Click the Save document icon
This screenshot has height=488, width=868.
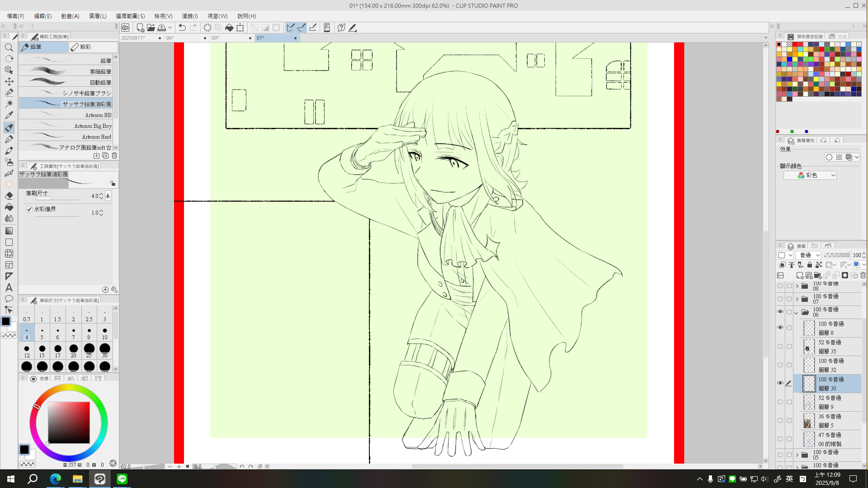pos(161,28)
